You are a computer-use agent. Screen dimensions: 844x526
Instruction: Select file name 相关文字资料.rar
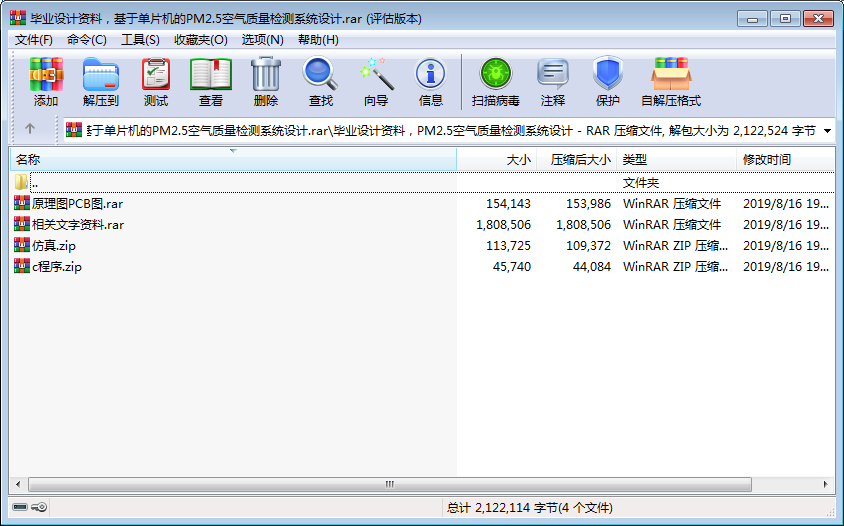[78, 225]
